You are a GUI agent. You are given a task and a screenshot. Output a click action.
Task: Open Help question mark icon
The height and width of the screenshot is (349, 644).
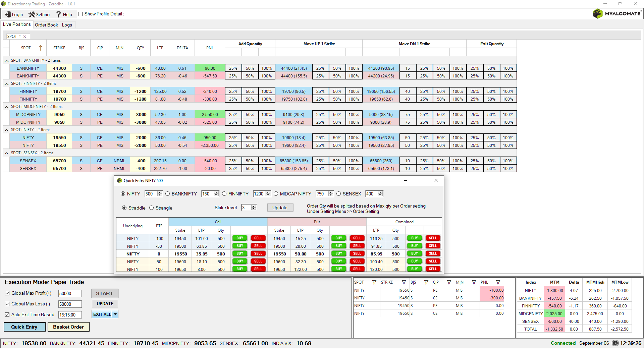coord(58,14)
